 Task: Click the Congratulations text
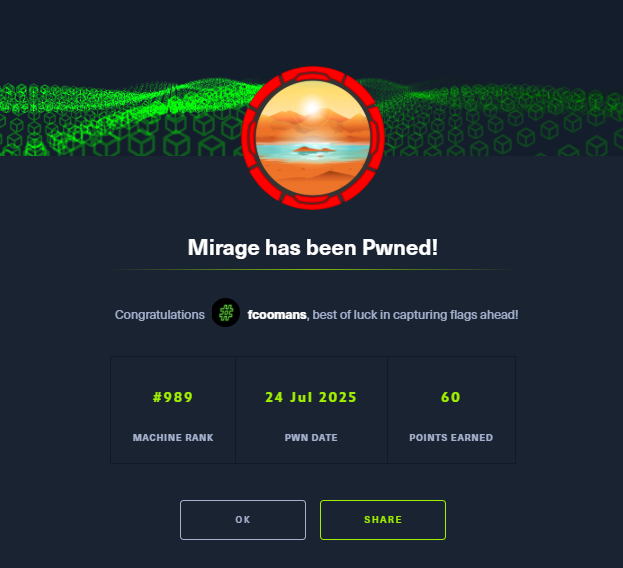click(160, 315)
